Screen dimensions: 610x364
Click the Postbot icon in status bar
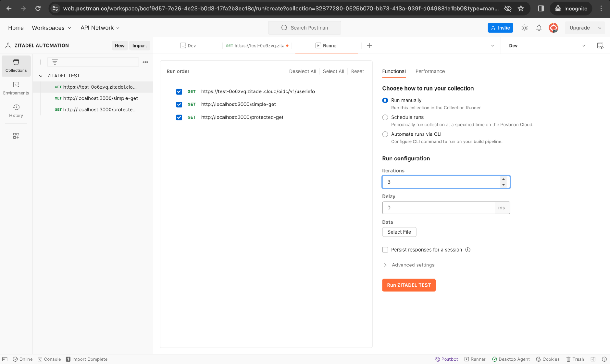click(446, 359)
